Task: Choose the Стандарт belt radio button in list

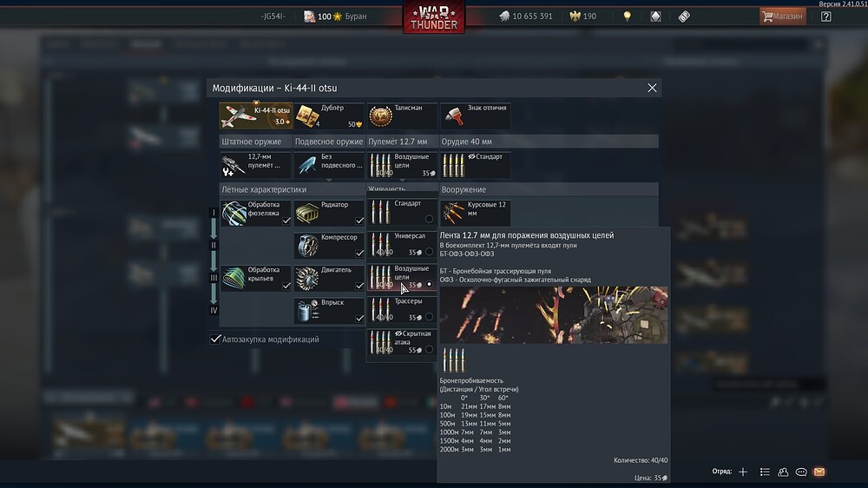Action: [x=429, y=219]
